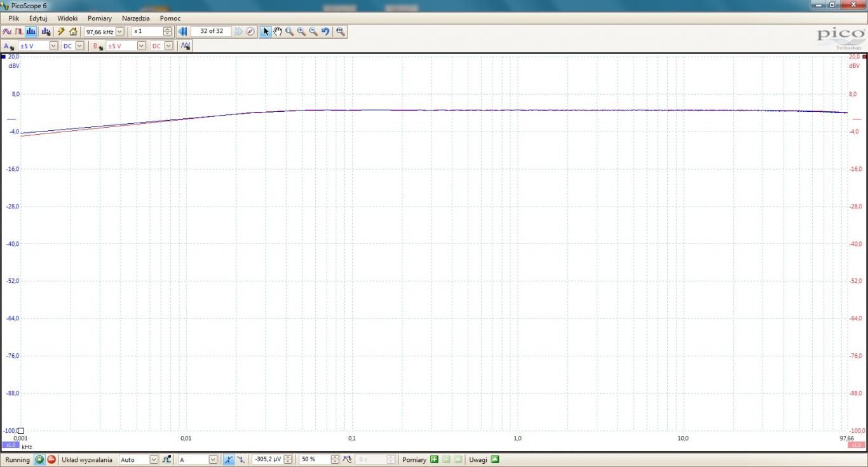Click the Home display icon

point(73,31)
